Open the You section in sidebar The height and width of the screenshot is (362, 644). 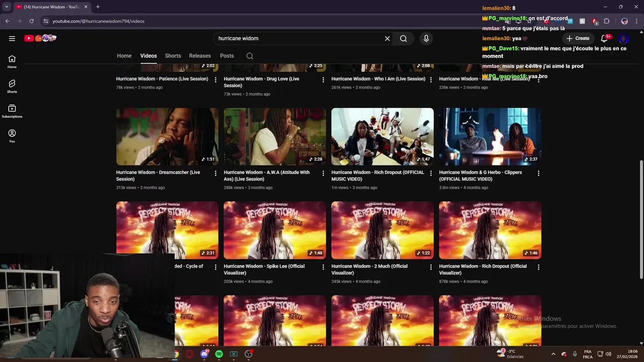pos(12,136)
